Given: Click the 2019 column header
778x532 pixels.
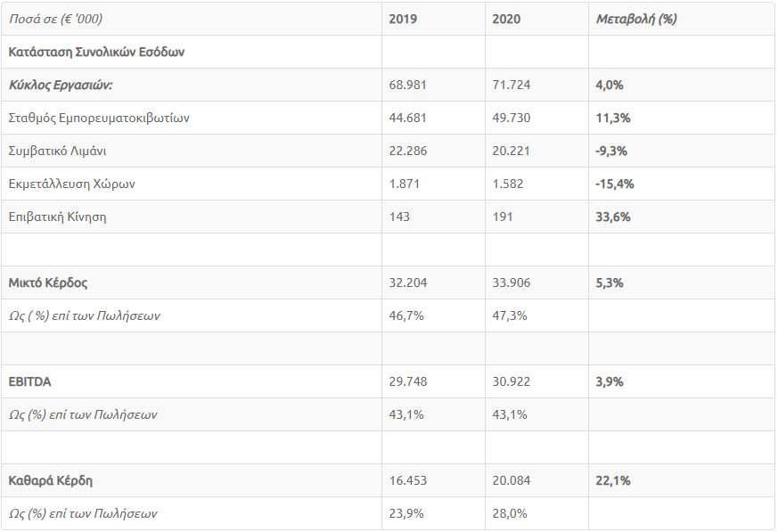Looking at the screenshot, I should (x=403, y=19).
